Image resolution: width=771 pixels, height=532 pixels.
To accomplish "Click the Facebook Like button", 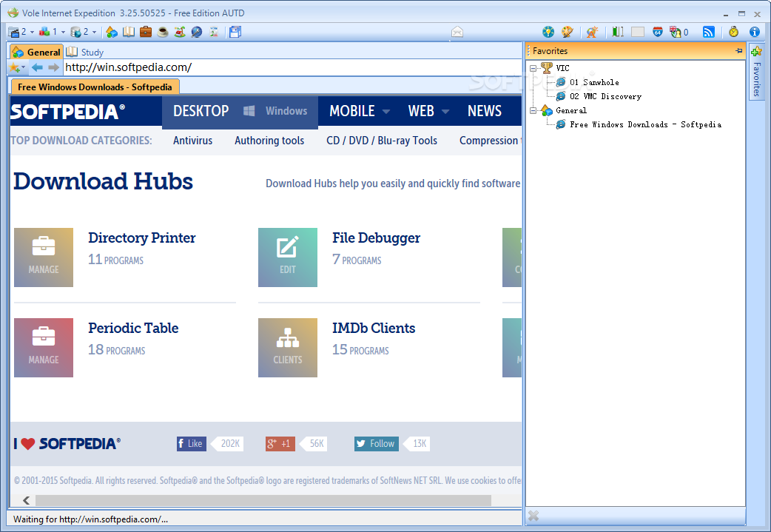I will [x=192, y=443].
